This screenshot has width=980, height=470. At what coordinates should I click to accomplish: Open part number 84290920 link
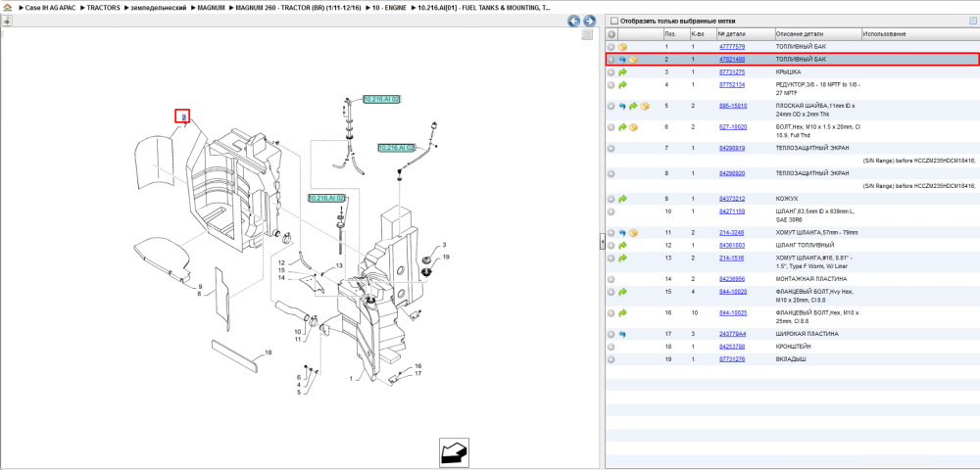[732, 173]
